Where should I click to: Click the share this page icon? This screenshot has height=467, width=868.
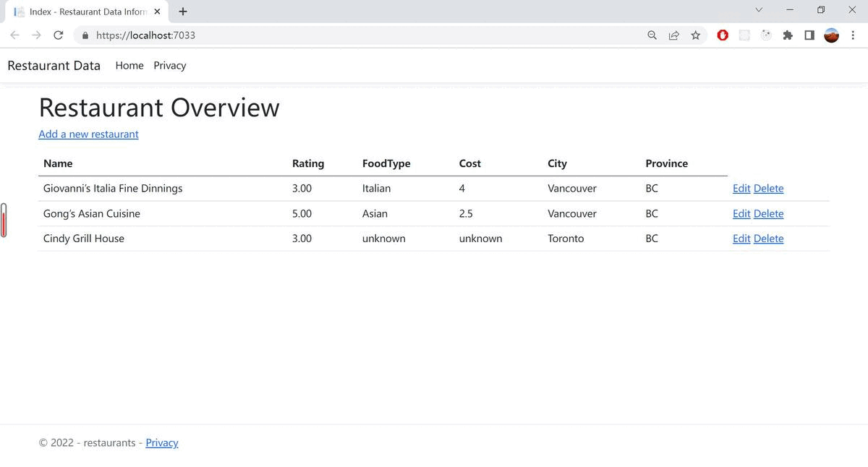tap(673, 35)
